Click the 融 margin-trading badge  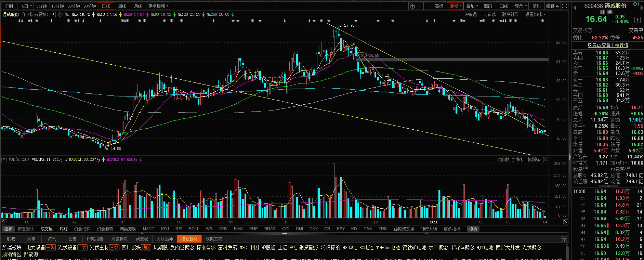coord(603,12)
